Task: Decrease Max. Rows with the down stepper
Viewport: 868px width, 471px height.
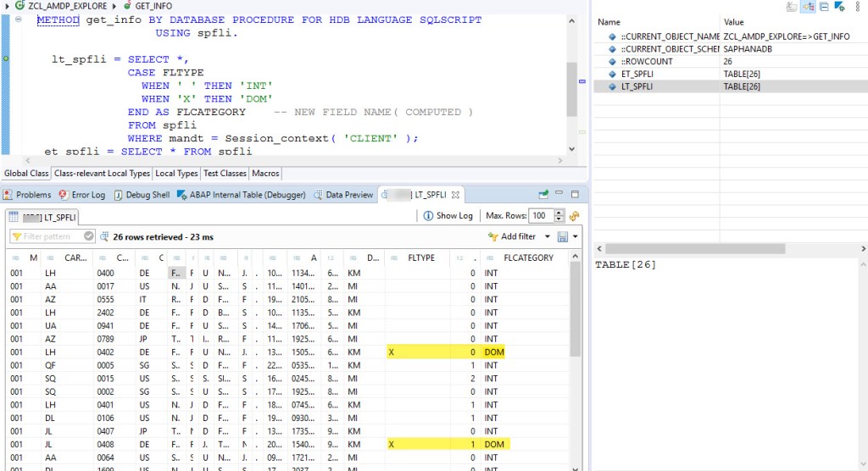Action: [x=559, y=219]
